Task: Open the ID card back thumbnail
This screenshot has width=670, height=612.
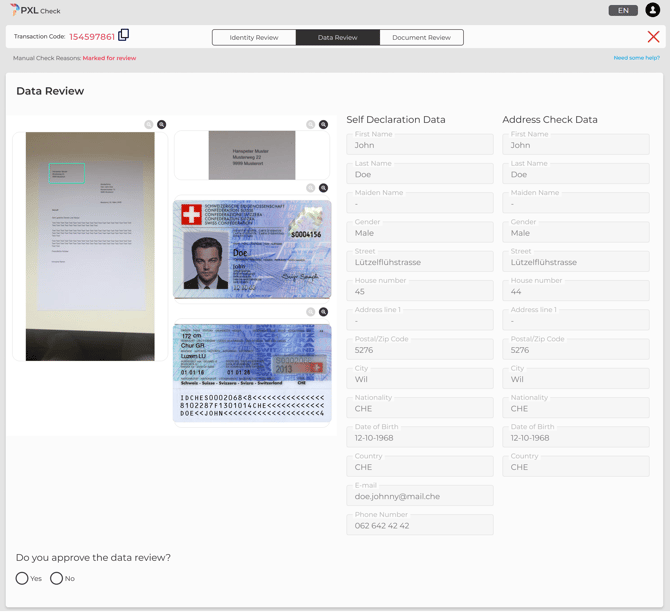Action: pyautogui.click(x=252, y=373)
